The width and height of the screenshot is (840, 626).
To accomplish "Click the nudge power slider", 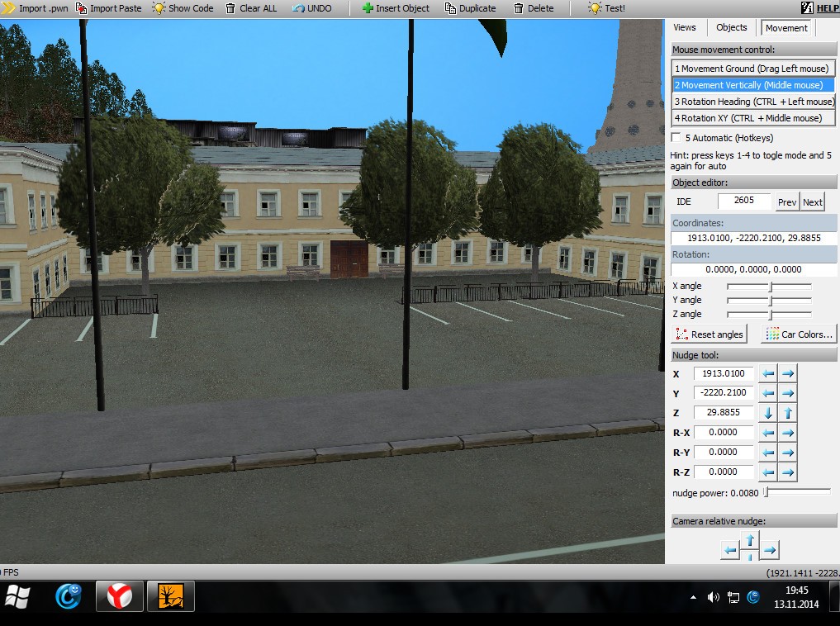I will pyautogui.click(x=797, y=492).
